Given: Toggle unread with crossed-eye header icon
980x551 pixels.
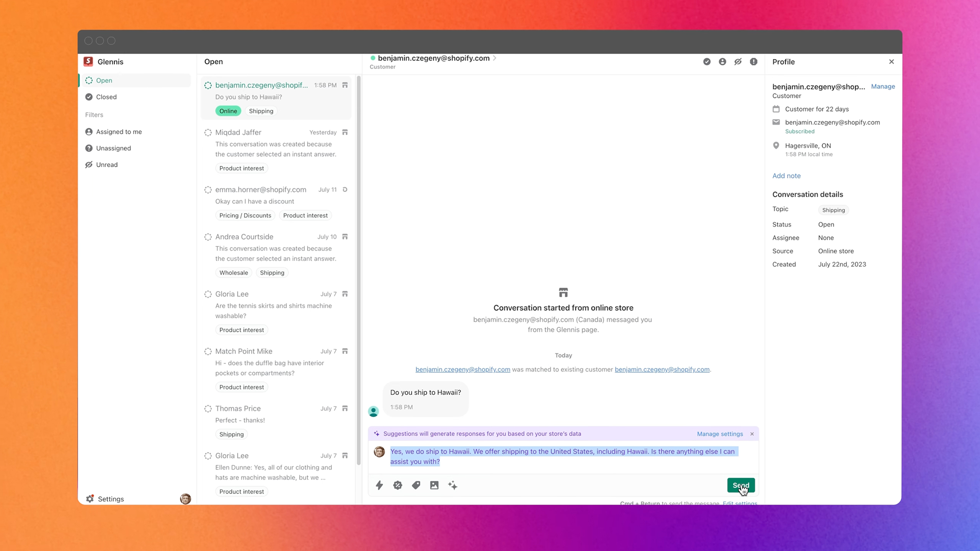Looking at the screenshot, I should point(738,62).
